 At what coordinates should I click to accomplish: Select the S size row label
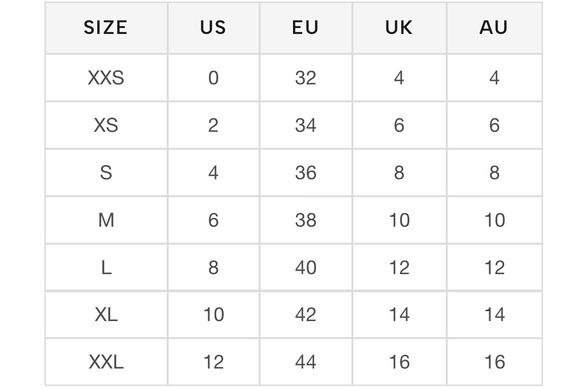click(x=106, y=173)
